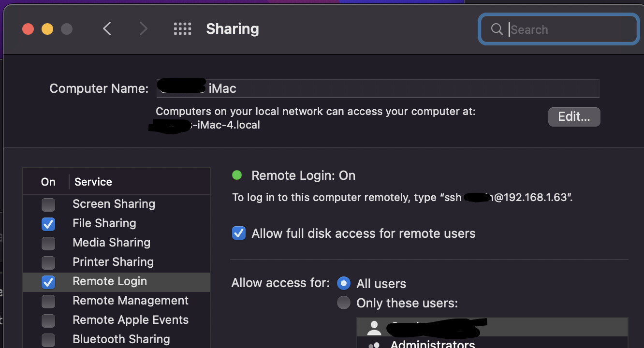Enable the Bluetooth Sharing checkbox
644x348 pixels.
coord(48,340)
